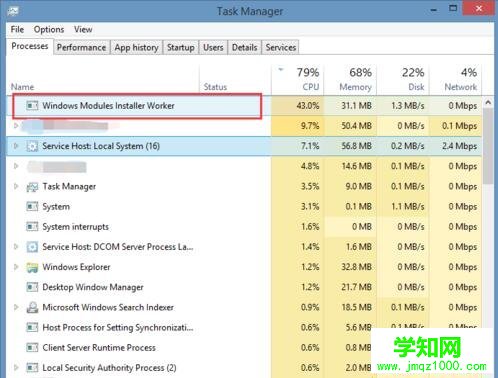The width and height of the screenshot is (498, 378).
Task: Click the 0.1 Mbps network value
Action: [x=459, y=126]
